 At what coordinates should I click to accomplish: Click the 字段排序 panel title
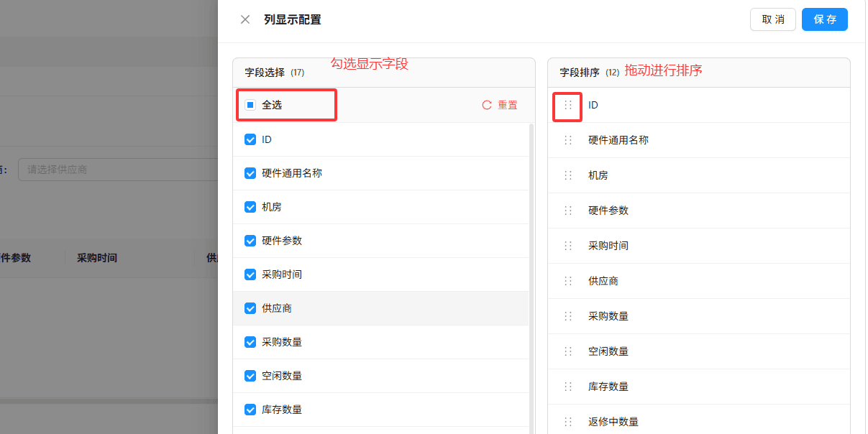click(x=580, y=73)
